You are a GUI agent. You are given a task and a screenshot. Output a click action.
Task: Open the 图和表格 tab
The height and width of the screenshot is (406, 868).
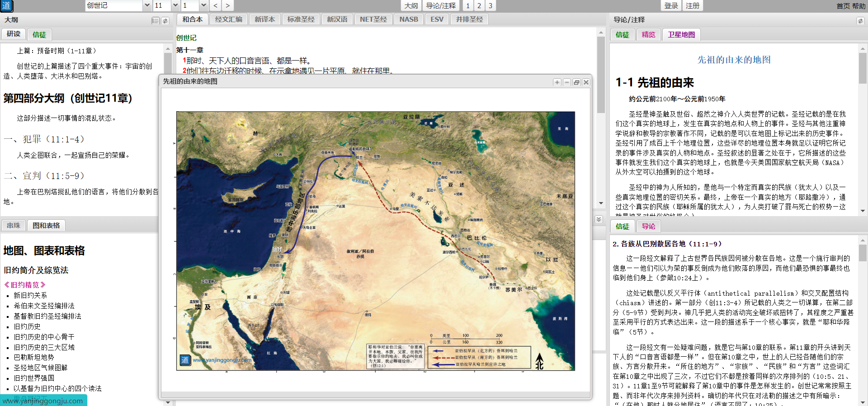click(x=46, y=226)
